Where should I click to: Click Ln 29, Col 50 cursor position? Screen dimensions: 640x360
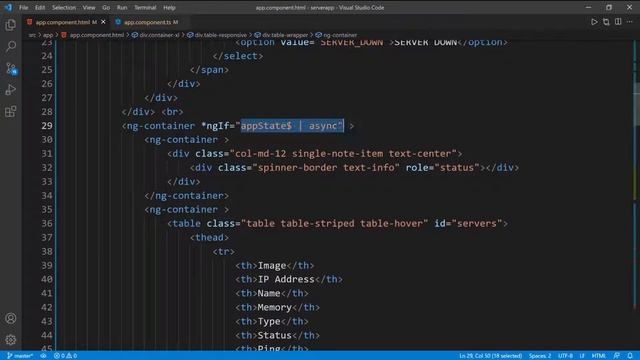(x=490, y=356)
